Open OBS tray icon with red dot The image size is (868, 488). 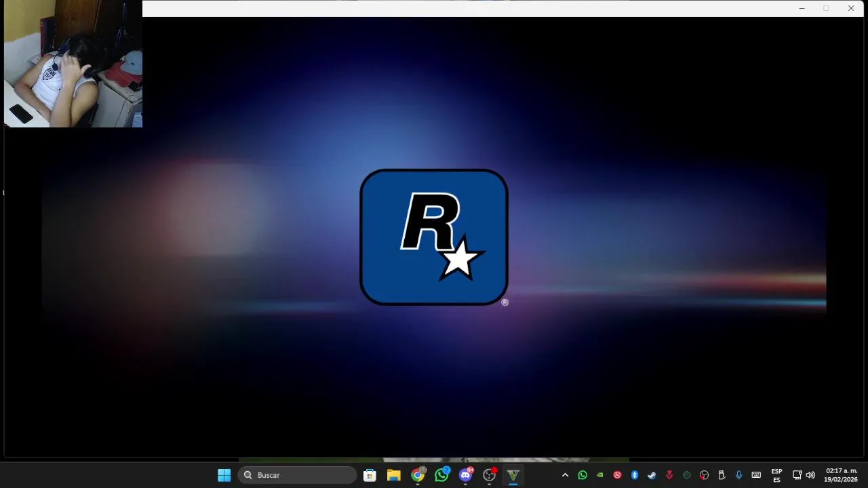pyautogui.click(x=704, y=475)
